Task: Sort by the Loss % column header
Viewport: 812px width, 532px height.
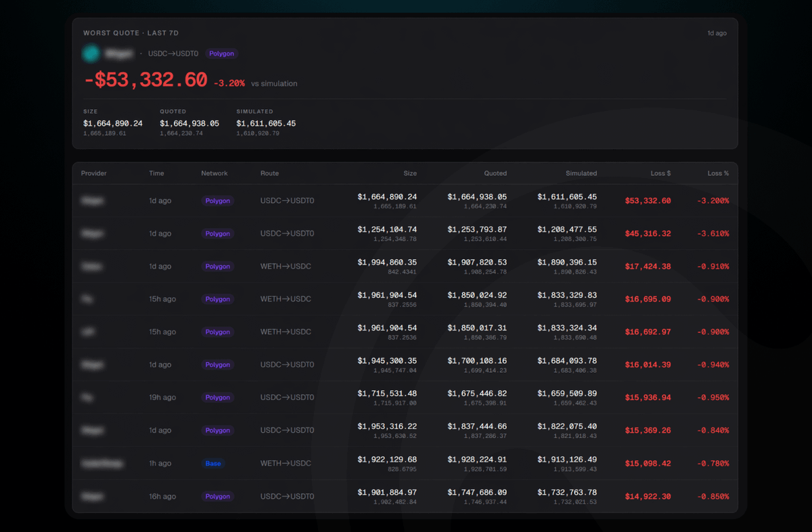Action: click(719, 173)
